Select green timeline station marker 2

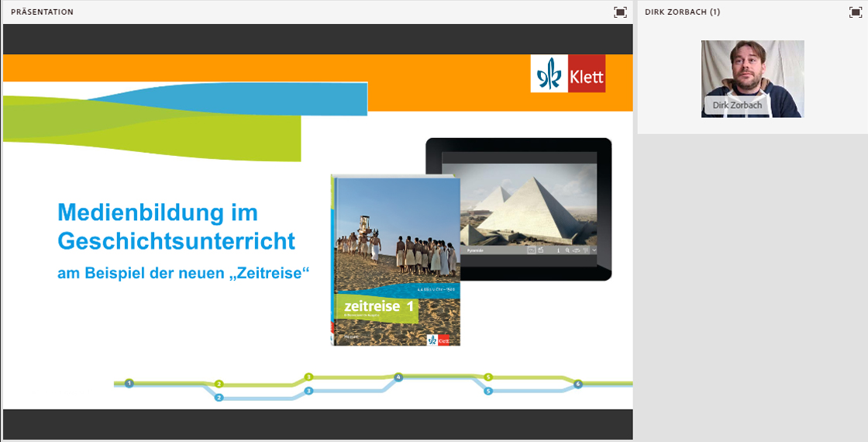(x=219, y=384)
